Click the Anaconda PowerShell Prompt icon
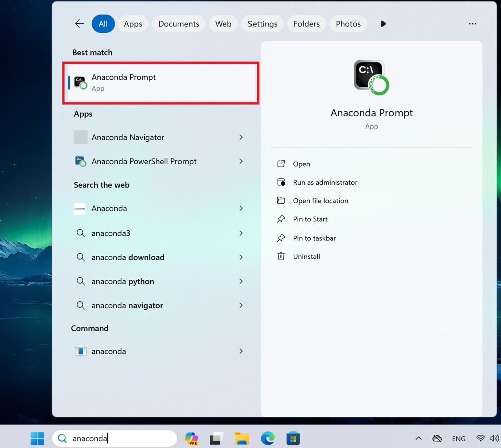Image resolution: width=501 pixels, height=448 pixels. tap(80, 161)
